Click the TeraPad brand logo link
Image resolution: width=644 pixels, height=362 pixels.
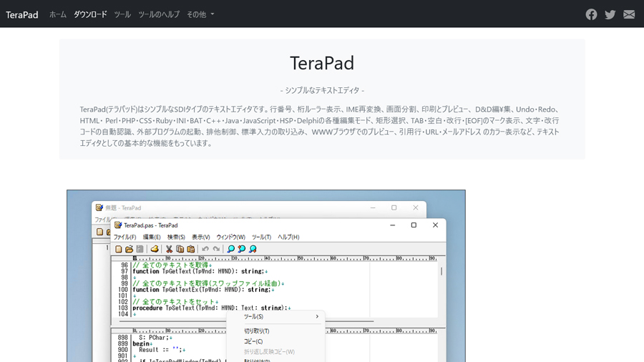coord(22,14)
